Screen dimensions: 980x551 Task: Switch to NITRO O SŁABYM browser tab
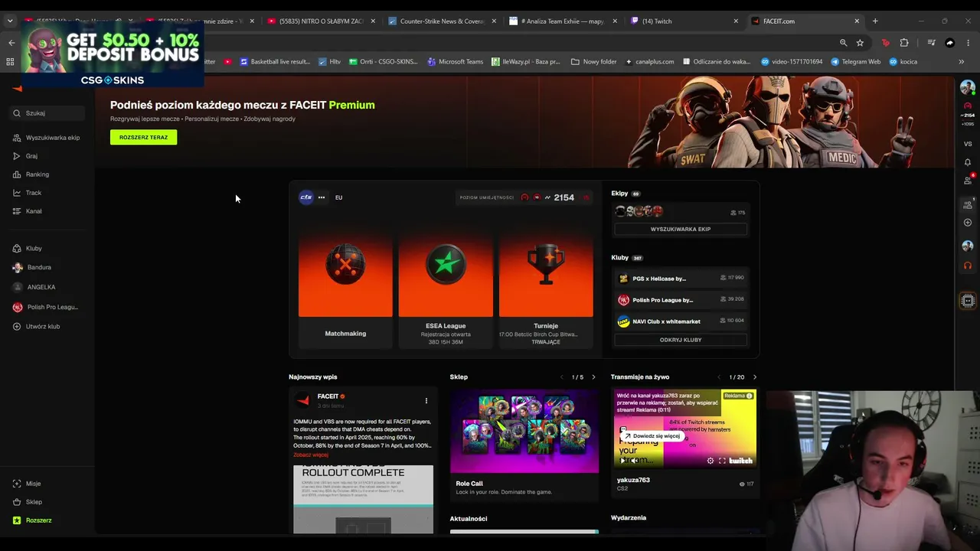point(322,21)
